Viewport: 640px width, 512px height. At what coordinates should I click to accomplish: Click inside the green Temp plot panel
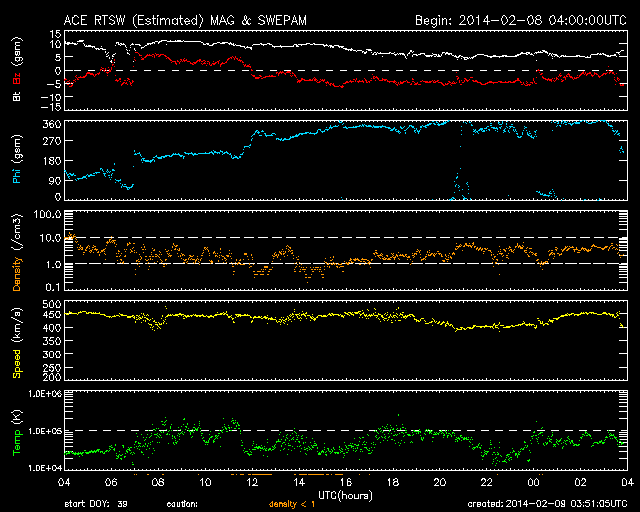pyautogui.click(x=346, y=431)
